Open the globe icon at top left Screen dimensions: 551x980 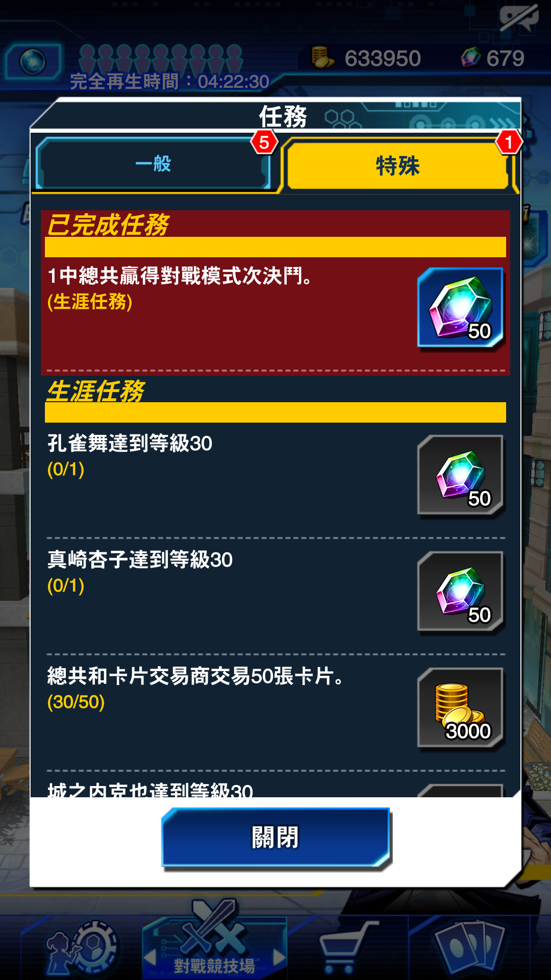[x=33, y=62]
